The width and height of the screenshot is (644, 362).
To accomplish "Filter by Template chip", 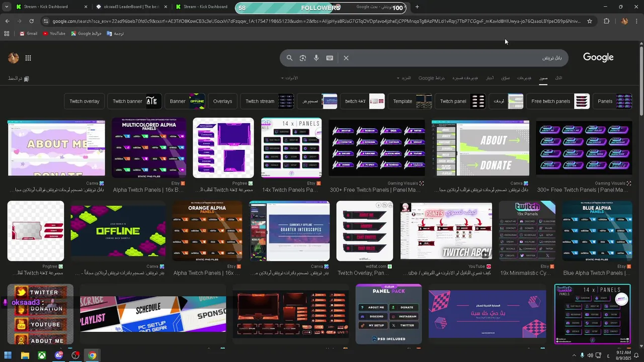I will [410, 101].
